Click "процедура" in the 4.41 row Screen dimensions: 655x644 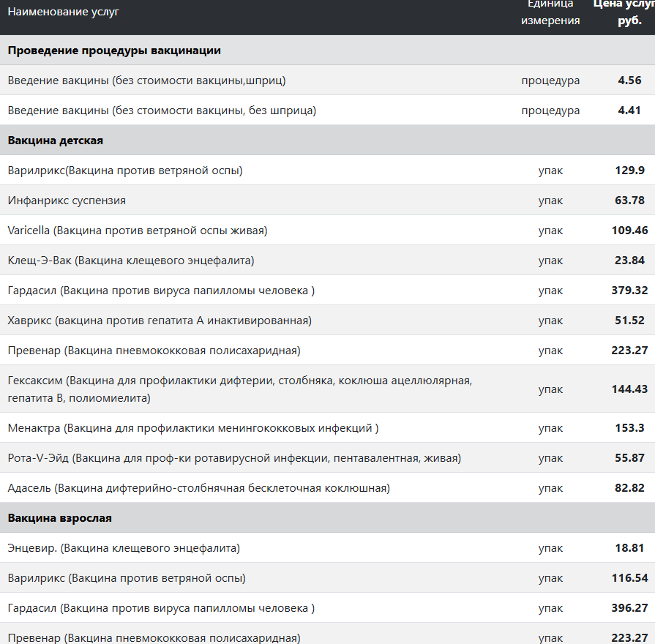(550, 111)
